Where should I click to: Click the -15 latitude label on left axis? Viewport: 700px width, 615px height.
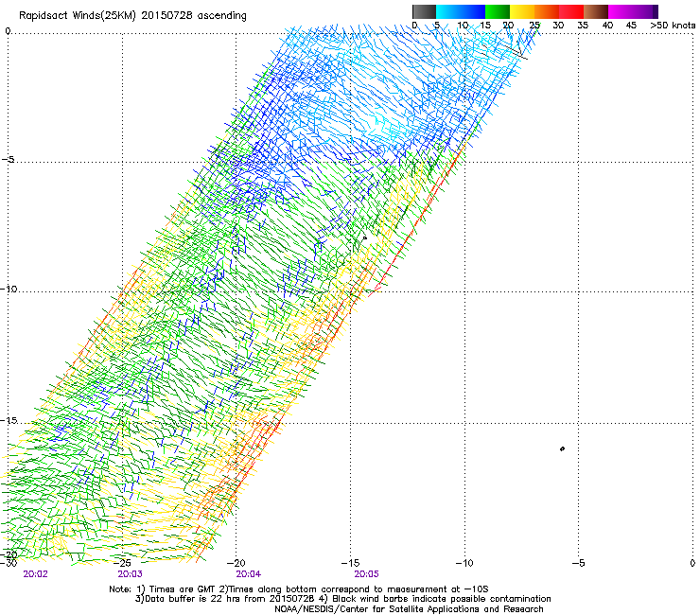coord(9,421)
